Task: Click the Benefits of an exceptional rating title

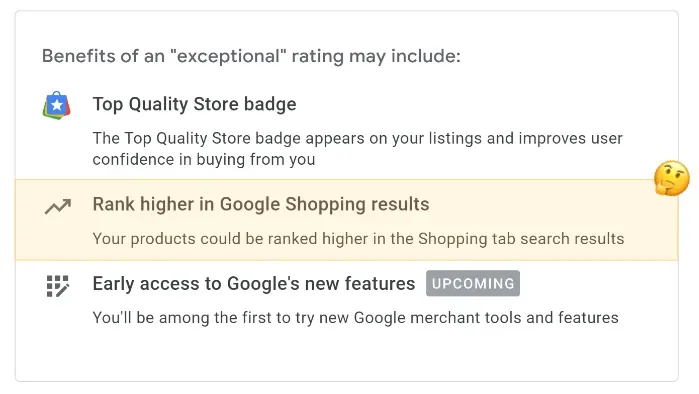Action: (x=251, y=56)
